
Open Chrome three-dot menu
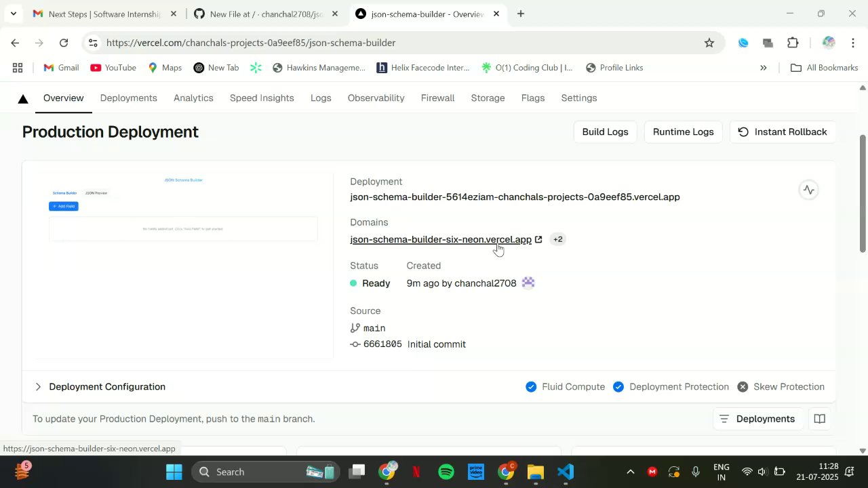click(852, 43)
